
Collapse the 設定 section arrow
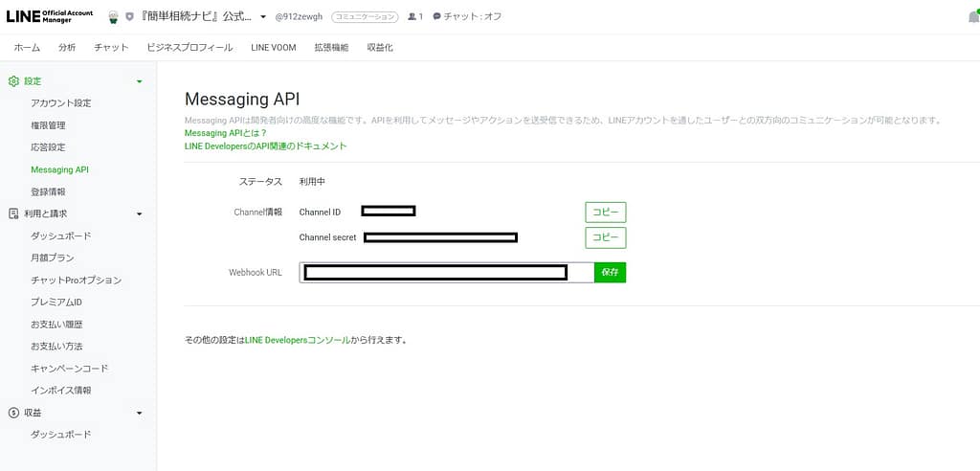pos(140,81)
